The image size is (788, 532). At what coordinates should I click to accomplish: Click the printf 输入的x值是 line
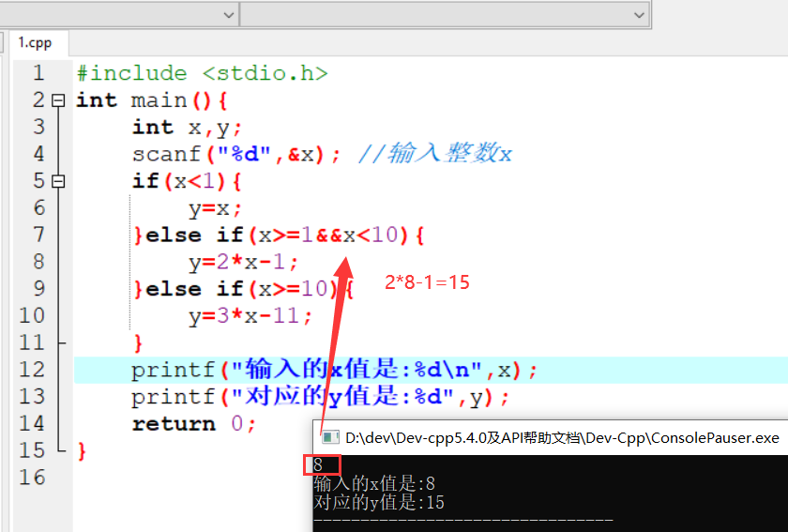click(x=334, y=370)
